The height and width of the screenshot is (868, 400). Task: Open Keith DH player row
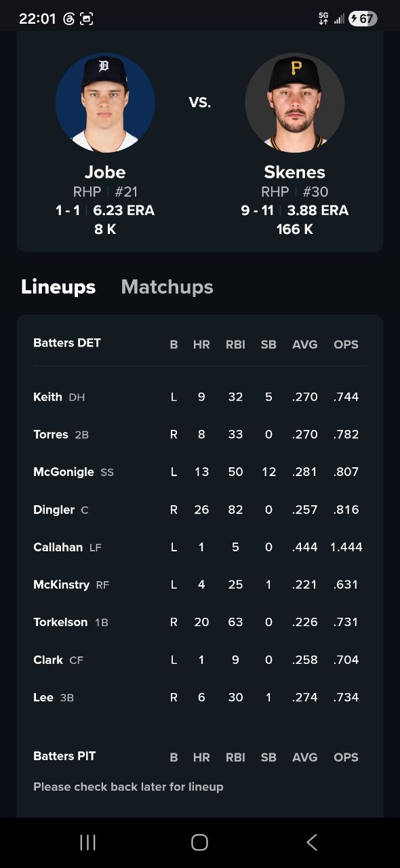tap(200, 397)
